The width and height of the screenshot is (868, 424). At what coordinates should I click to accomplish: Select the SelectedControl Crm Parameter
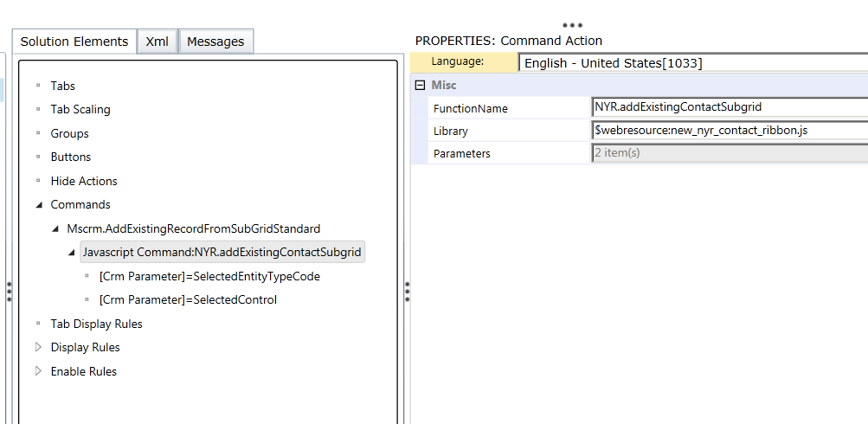(x=188, y=300)
